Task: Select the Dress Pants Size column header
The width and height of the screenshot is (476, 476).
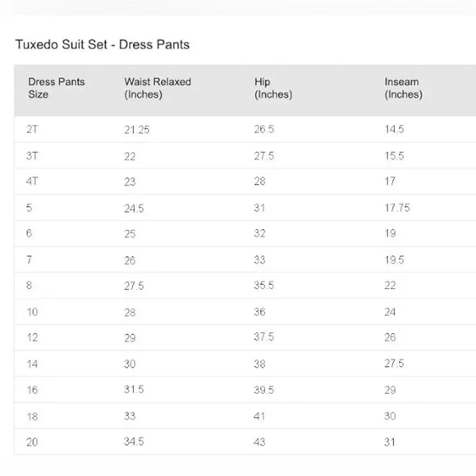Action: (57, 88)
